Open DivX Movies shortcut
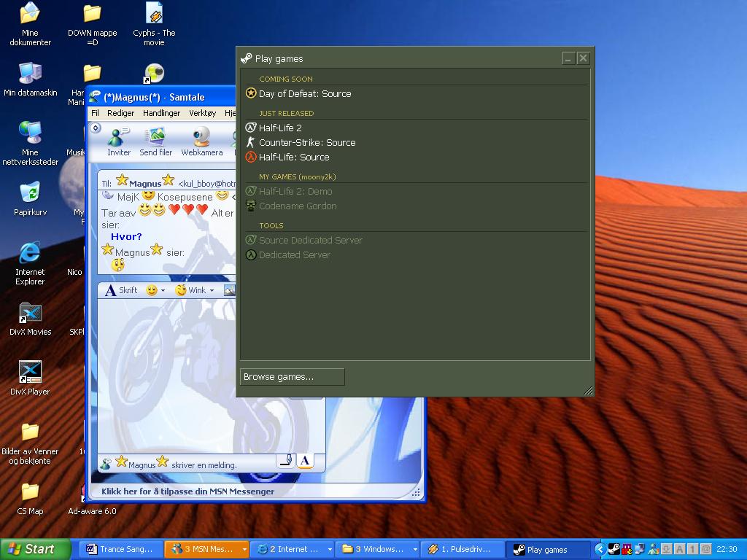This screenshot has height=560, width=747. coord(30,319)
